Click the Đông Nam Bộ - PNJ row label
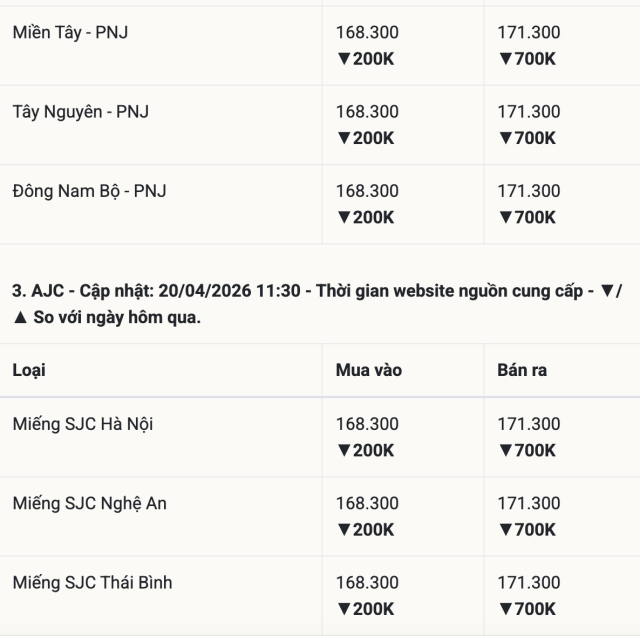 pyautogui.click(x=89, y=191)
